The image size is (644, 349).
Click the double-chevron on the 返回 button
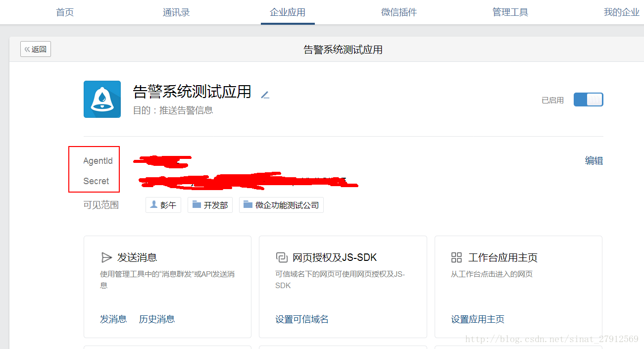27,49
